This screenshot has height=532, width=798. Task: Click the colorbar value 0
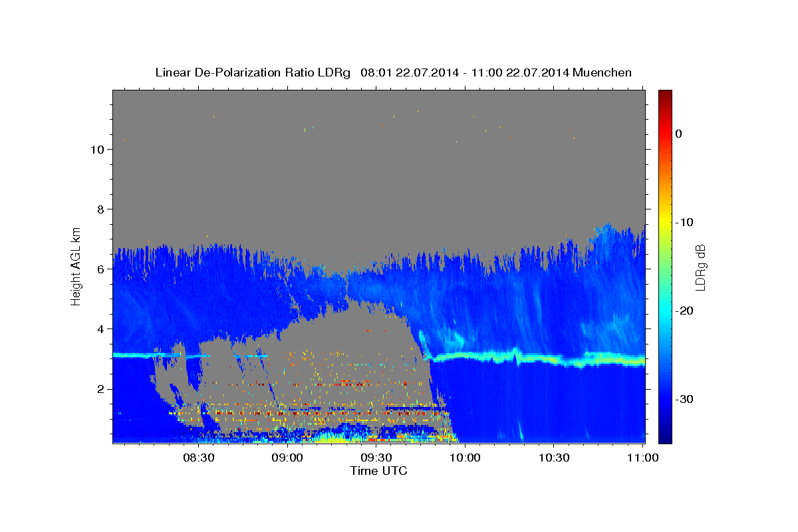click(678, 134)
